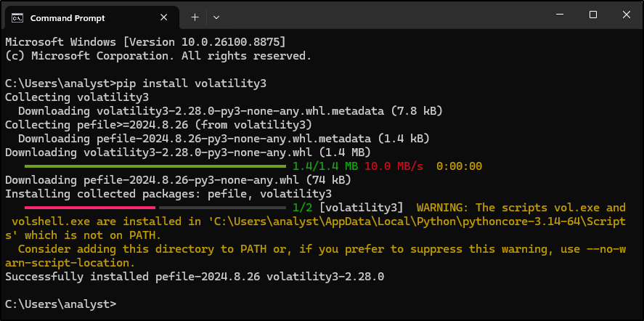Click the 'pip install volatility3' command text
The width and height of the screenshot is (644, 321).
[x=192, y=84]
